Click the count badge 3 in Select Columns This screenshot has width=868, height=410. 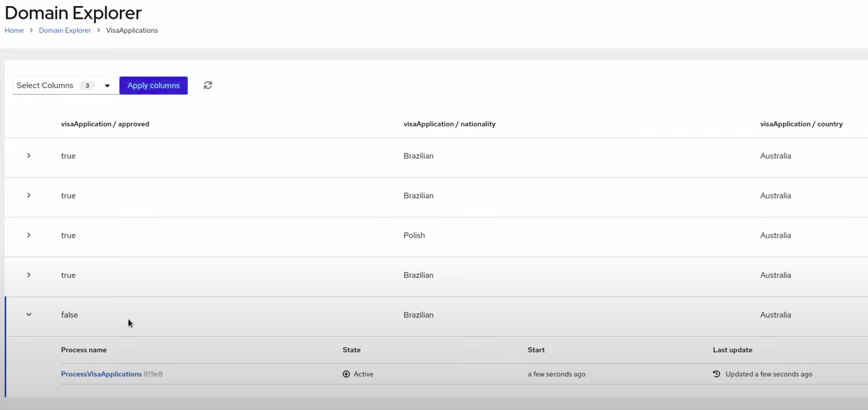(x=87, y=86)
